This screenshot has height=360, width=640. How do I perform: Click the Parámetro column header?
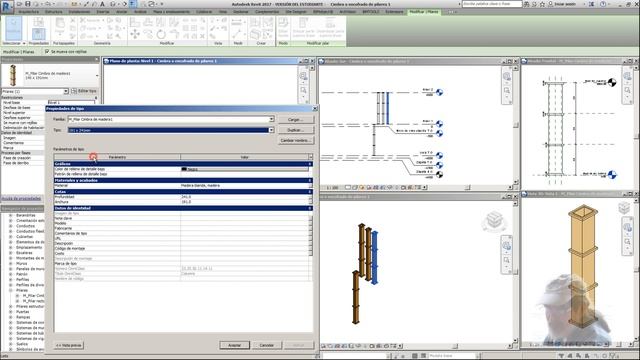coord(117,157)
